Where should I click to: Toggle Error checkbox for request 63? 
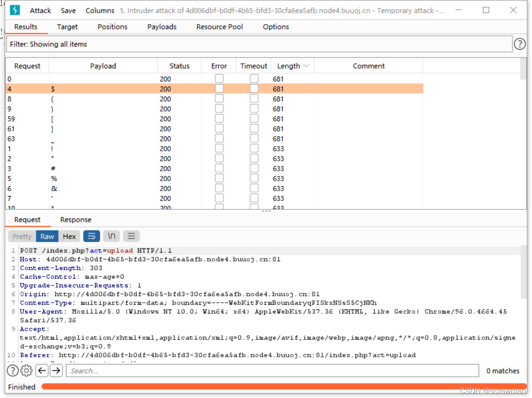(219, 138)
